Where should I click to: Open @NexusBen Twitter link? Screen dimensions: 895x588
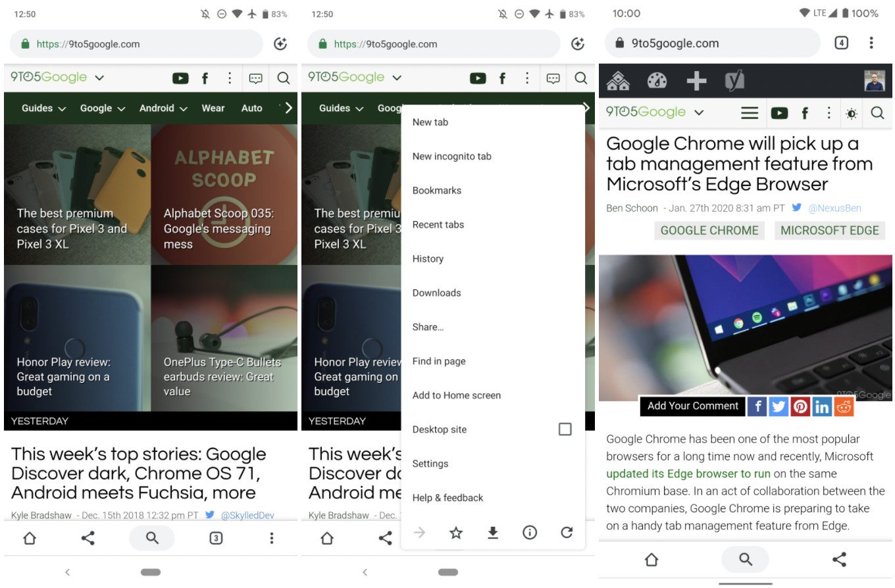tap(834, 208)
